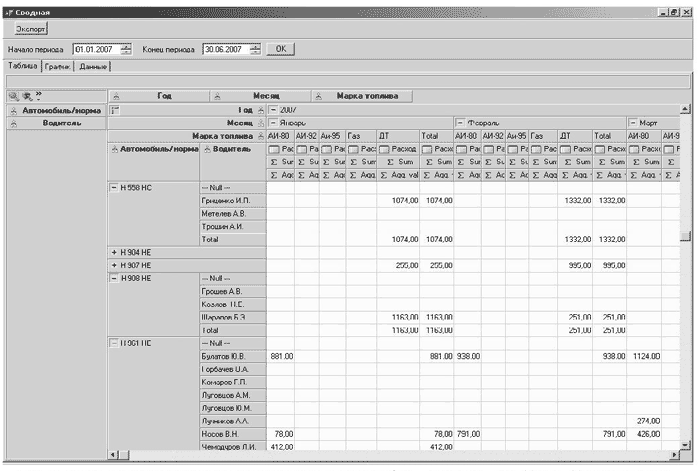Viewport: 700px width, 471px height.
Task: Collapse the Н 908 НЕ vehicle row
Action: point(114,279)
